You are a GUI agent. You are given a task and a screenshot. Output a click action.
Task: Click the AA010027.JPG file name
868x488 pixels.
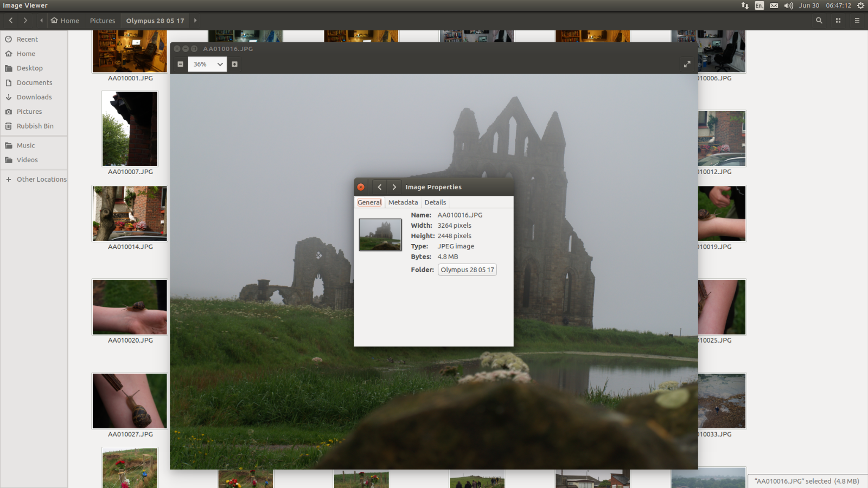tap(130, 434)
